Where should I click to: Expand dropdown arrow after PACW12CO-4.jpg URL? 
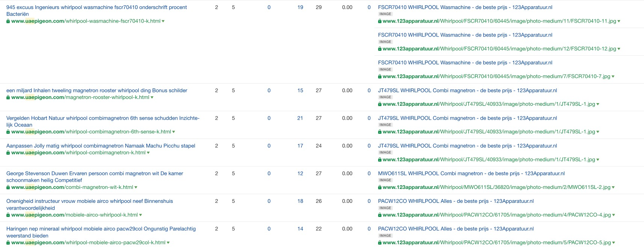click(x=614, y=215)
